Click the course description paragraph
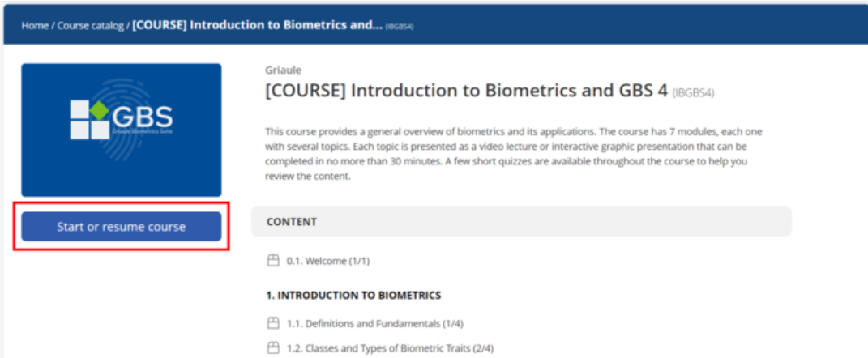The height and width of the screenshot is (358, 868). pyautogui.click(x=514, y=155)
